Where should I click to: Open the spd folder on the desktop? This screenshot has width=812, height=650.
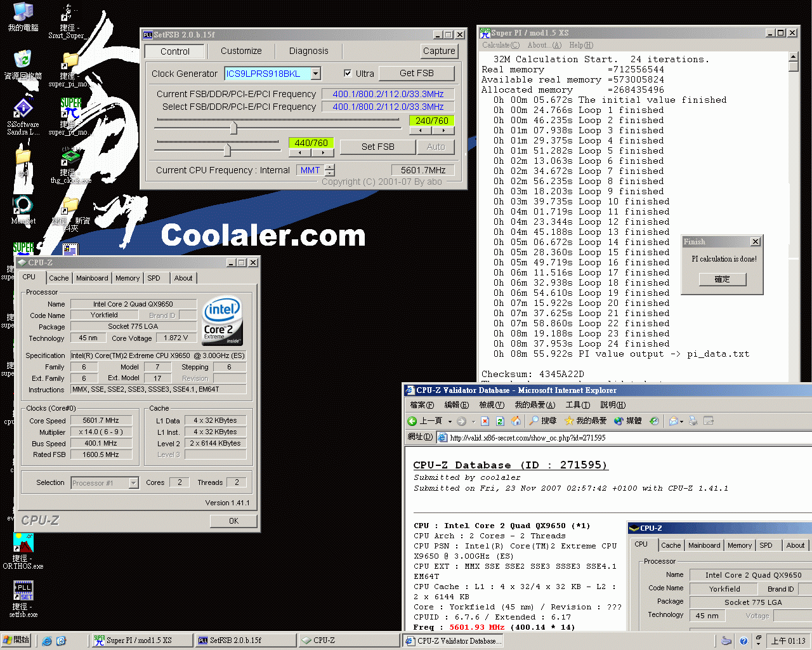[x=23, y=161]
